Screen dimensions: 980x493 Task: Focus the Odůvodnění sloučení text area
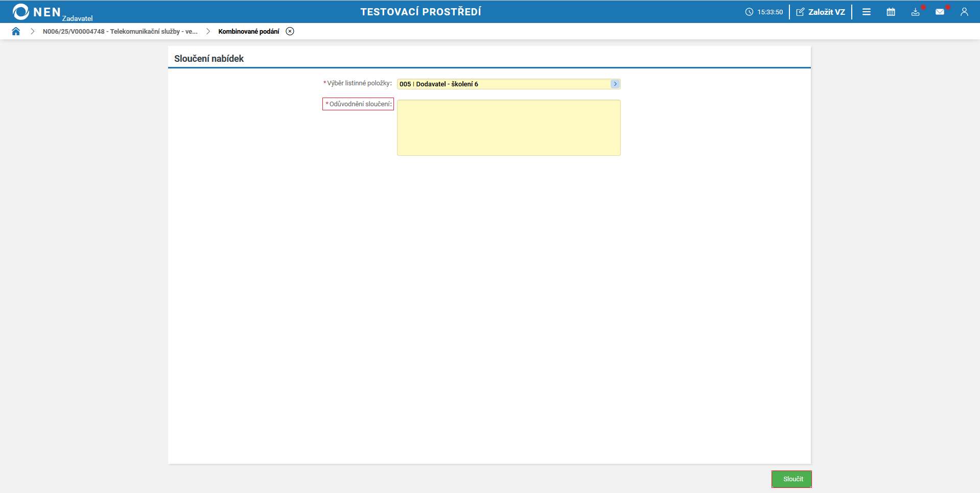508,128
